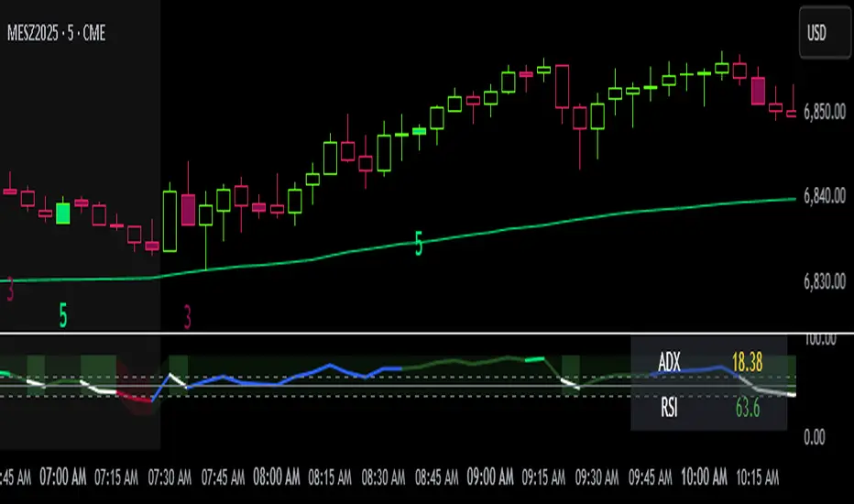
Task: Click the 07:45 AM time axis label
Action: click(223, 477)
